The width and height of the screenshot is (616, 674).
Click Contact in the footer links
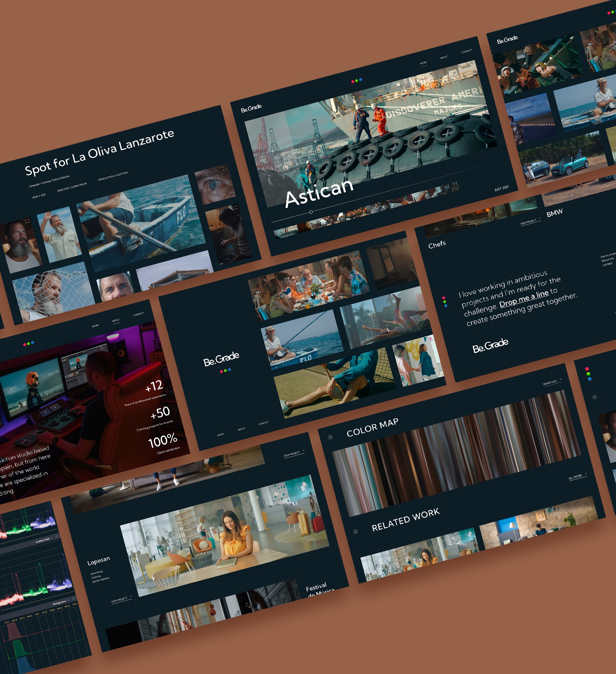click(x=607, y=264)
